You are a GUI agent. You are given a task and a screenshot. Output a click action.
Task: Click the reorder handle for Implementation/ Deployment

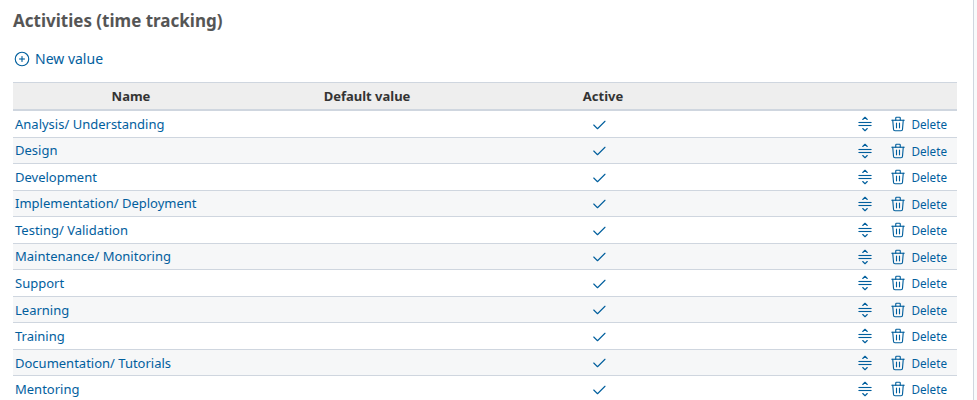[865, 204]
